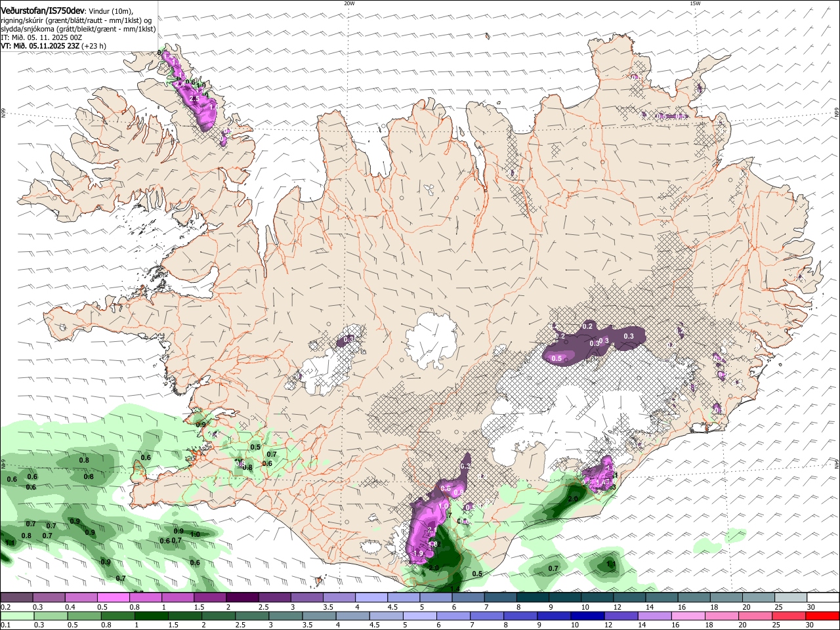Select the 0.3 light green rain scale swatch
The height and width of the screenshot is (630, 840).
[x=52, y=616]
